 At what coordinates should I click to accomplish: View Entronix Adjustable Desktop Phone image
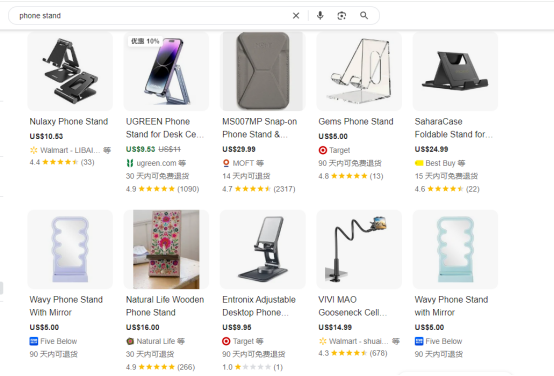coord(263,249)
